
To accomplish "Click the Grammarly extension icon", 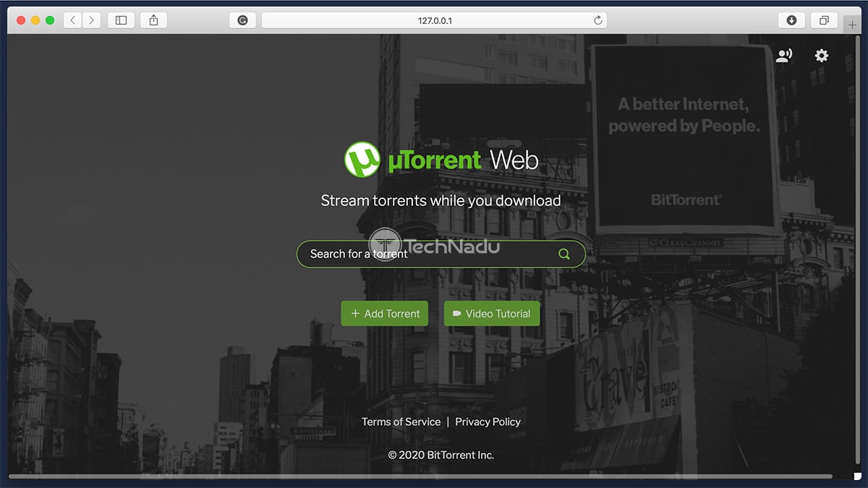I will [x=242, y=20].
